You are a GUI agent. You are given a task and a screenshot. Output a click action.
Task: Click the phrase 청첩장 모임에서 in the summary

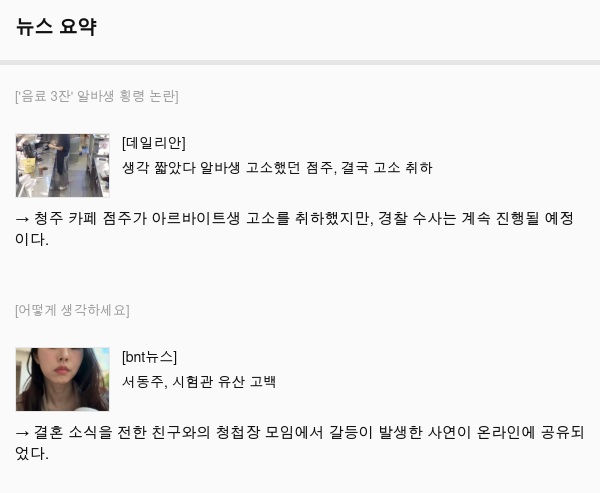coord(269,433)
